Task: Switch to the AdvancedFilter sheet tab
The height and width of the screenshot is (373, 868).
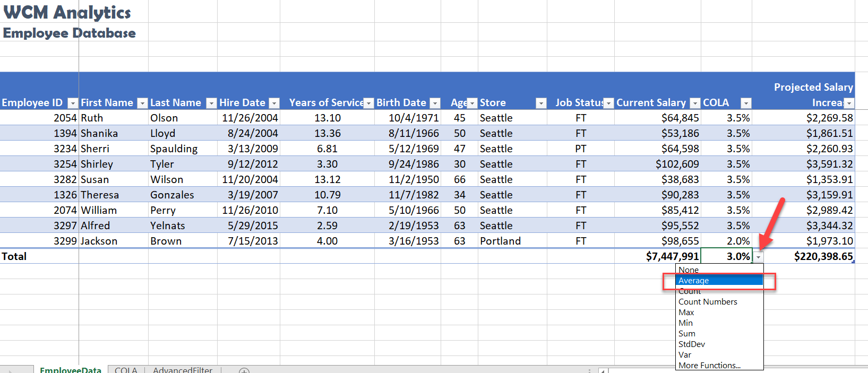Action: (x=183, y=369)
